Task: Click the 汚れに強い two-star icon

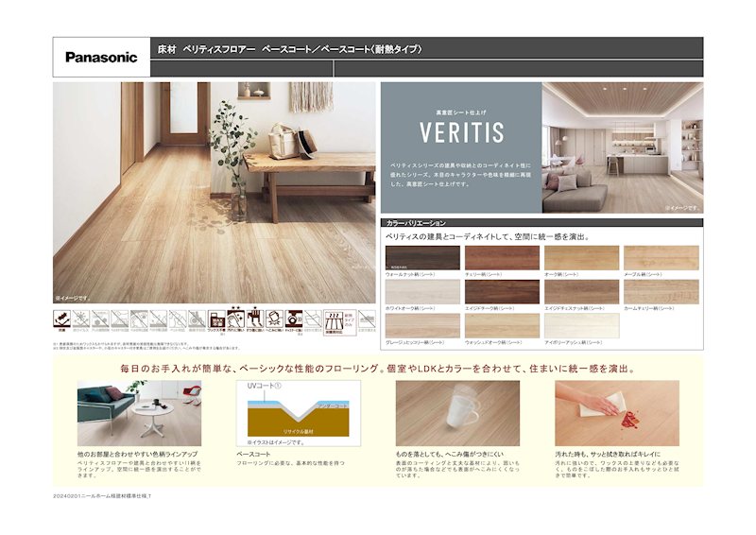Action: tap(235, 321)
